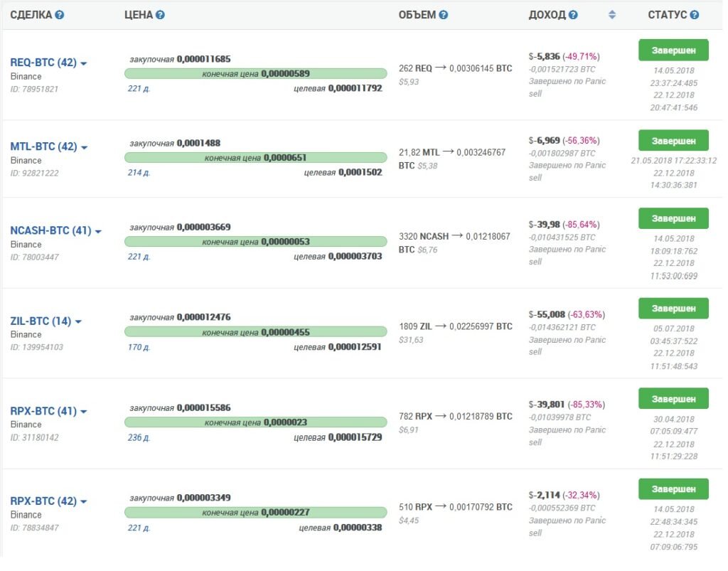Click volume 262 REQ → 0,00306145 BTC
Image resolution: width=728 pixels, height=571 pixels.
pyautogui.click(x=456, y=68)
